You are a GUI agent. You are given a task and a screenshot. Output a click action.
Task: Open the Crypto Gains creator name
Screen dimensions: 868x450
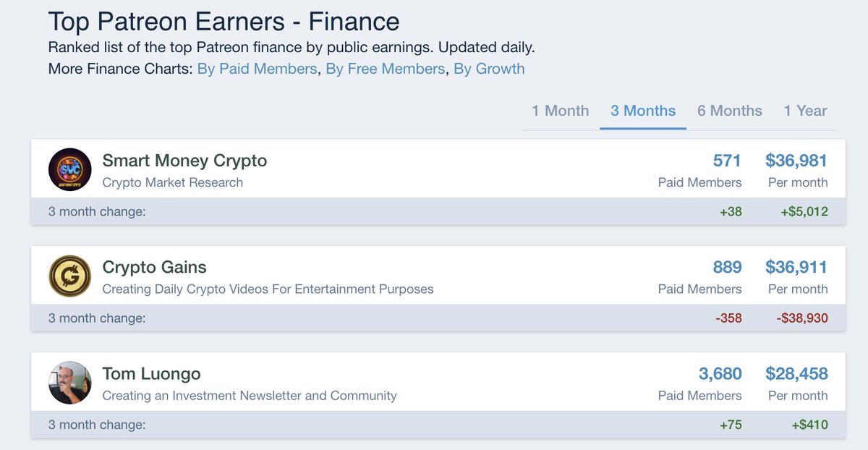coord(154,267)
